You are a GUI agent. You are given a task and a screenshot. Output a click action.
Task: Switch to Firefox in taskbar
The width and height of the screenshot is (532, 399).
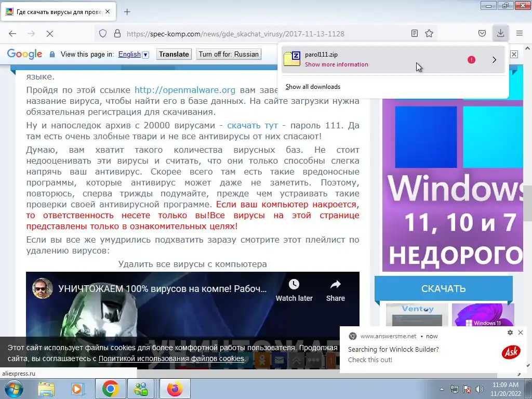pos(175,389)
